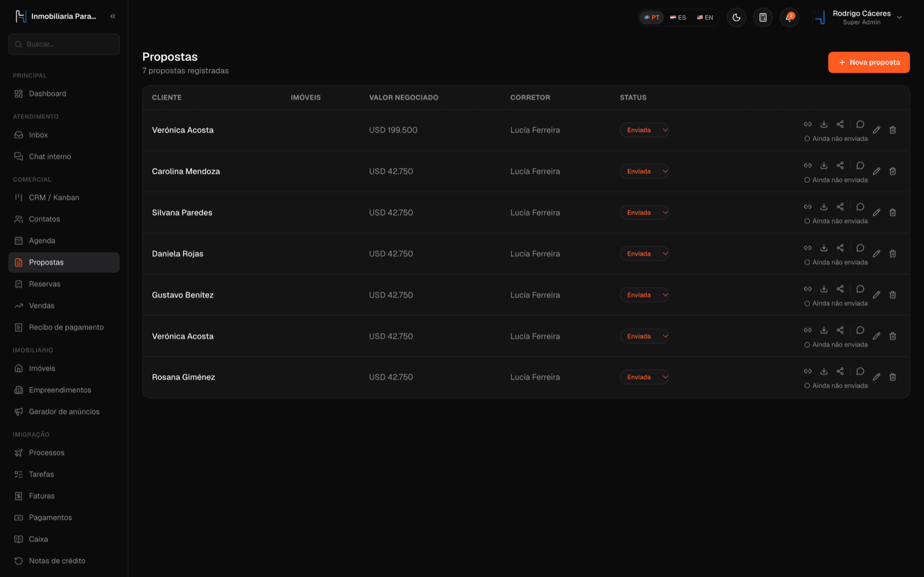The height and width of the screenshot is (577, 924).
Task: Share Silvana Paredes' proposal
Action: 840,207
